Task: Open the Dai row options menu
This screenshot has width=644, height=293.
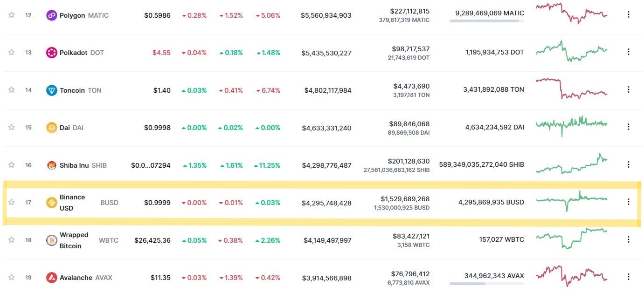Action: (628, 127)
